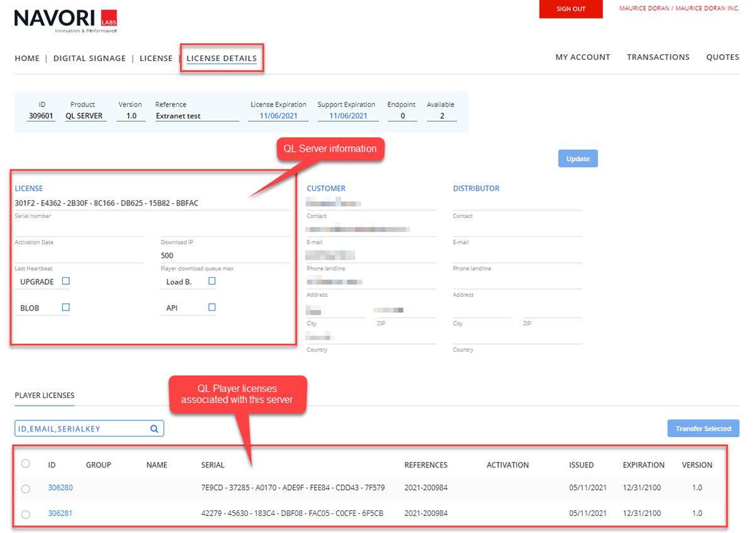Click the SERIAL column header
This screenshot has height=533, width=756.
click(x=213, y=465)
